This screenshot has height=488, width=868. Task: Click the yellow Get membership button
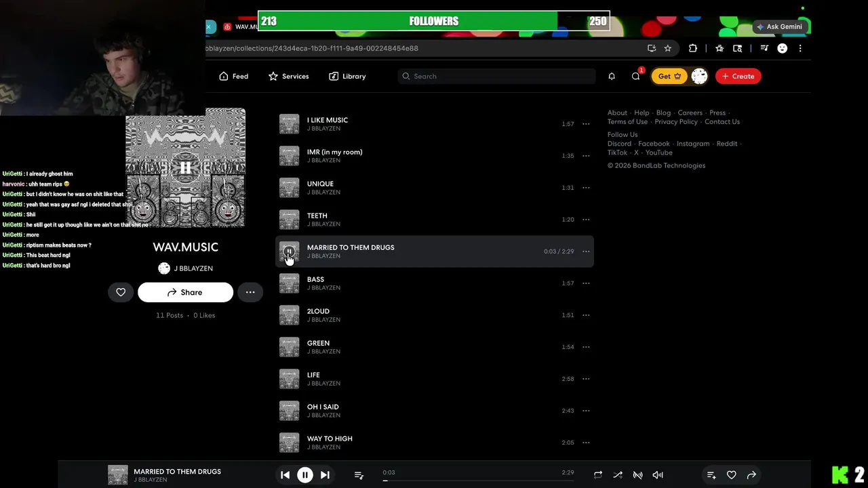pos(669,76)
